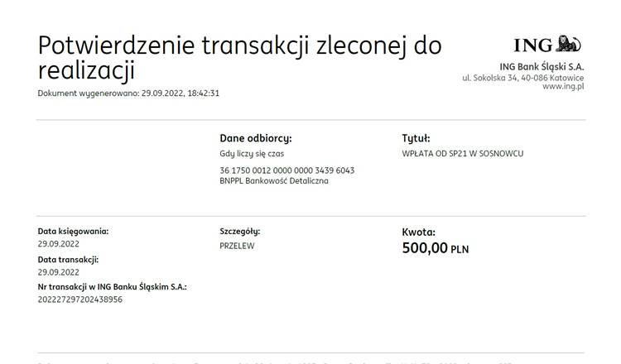Click the ING wordmark in the header
This screenshot has height=364, width=621.
(x=532, y=45)
